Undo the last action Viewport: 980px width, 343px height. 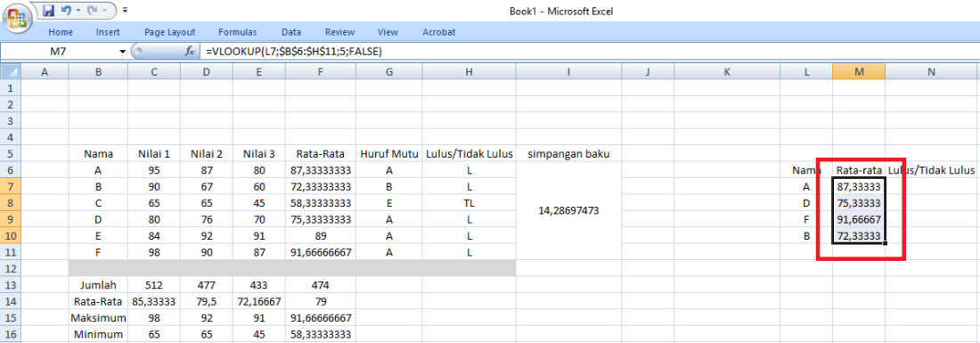coord(66,11)
